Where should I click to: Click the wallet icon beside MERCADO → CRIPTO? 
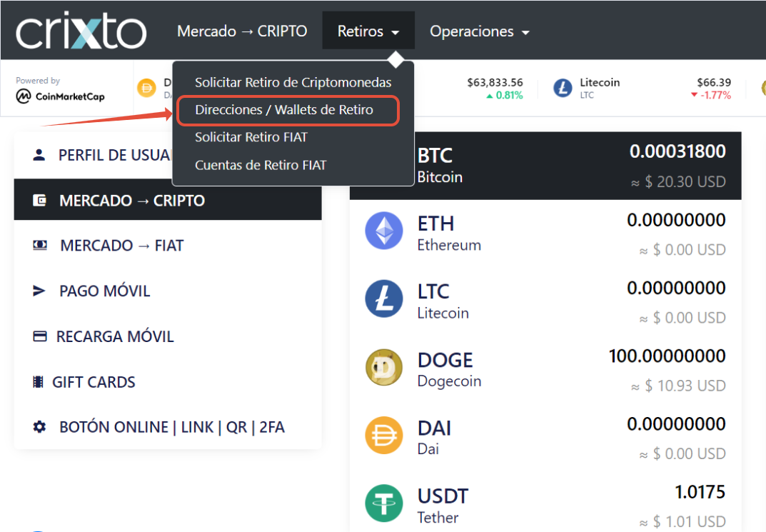pyautogui.click(x=39, y=200)
